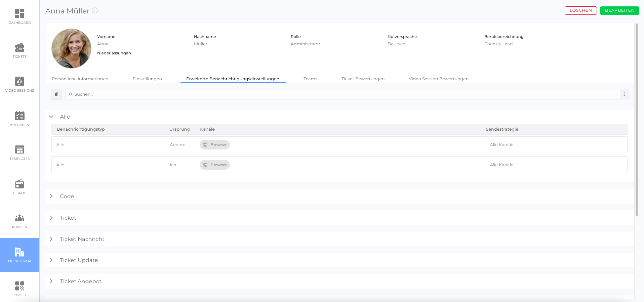
Task: Switch to the Persönliche Informationen tab
Action: [80, 79]
